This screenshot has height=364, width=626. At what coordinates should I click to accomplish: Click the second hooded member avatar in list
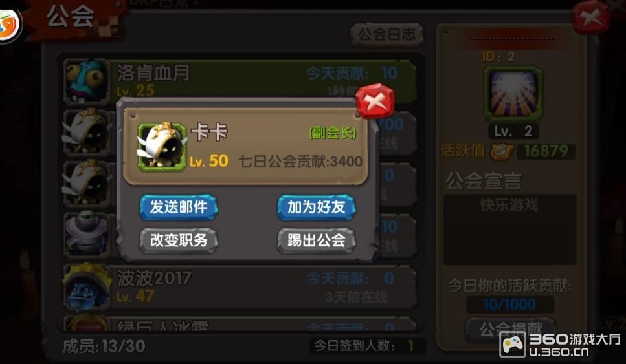click(x=87, y=183)
